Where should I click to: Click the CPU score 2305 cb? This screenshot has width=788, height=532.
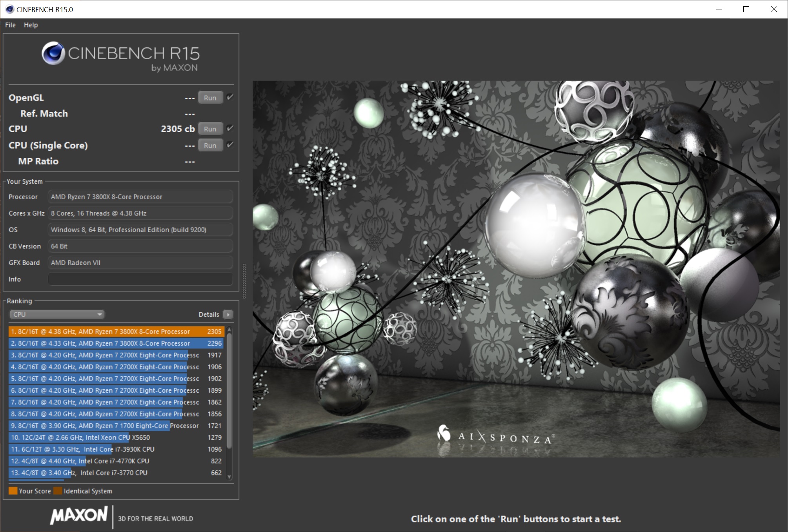coord(178,129)
